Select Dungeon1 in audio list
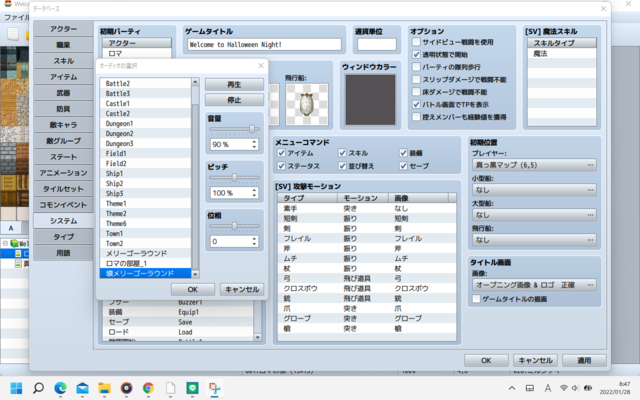The image size is (640, 400). (x=145, y=124)
